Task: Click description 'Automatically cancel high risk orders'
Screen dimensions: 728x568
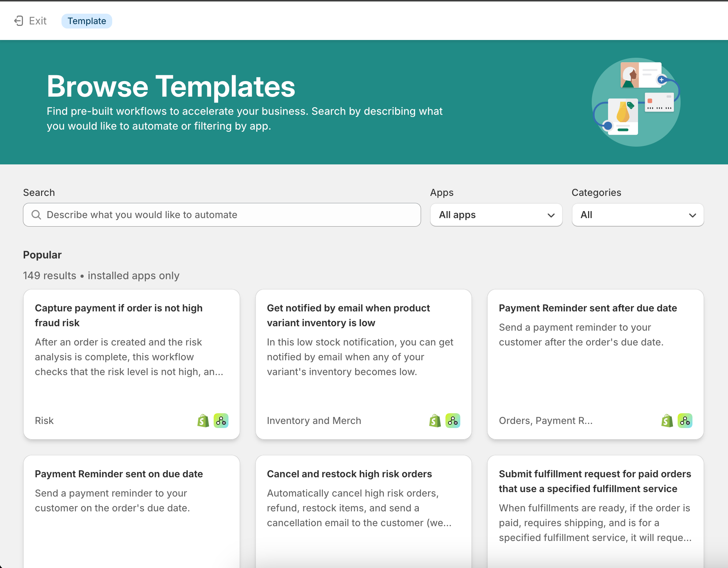Action: click(359, 508)
